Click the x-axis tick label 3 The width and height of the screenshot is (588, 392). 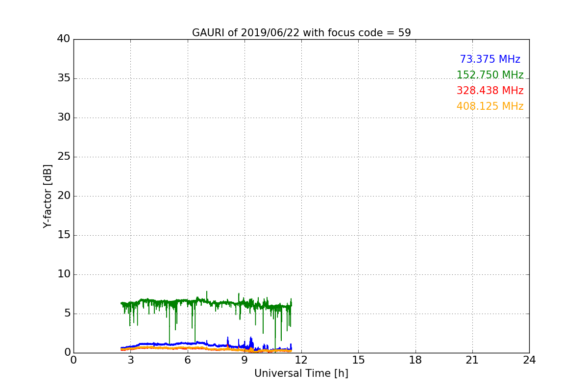coord(130,360)
